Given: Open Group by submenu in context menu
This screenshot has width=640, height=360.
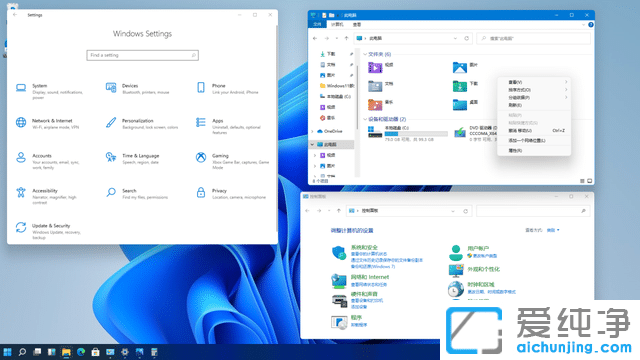Looking at the screenshot, I should click(534, 98).
